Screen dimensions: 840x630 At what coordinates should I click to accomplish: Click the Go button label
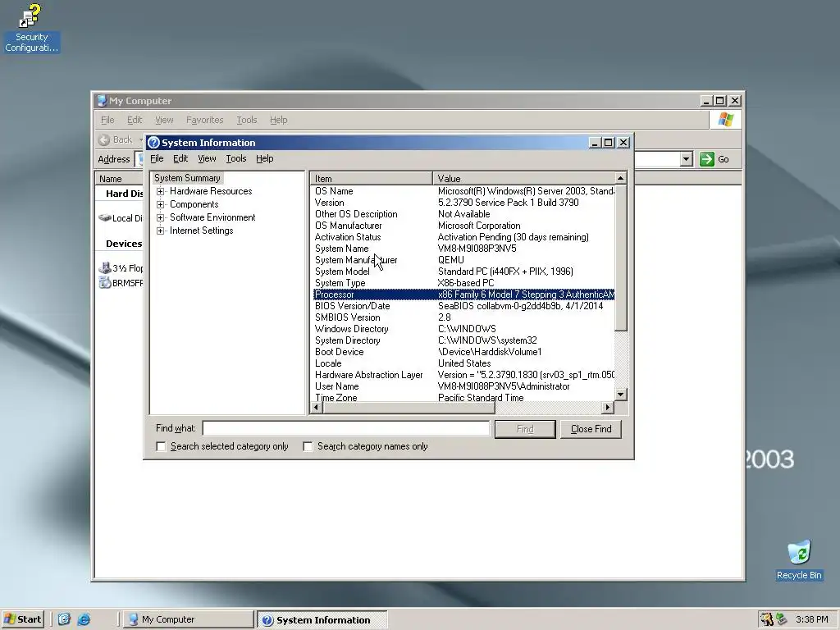pyautogui.click(x=724, y=159)
